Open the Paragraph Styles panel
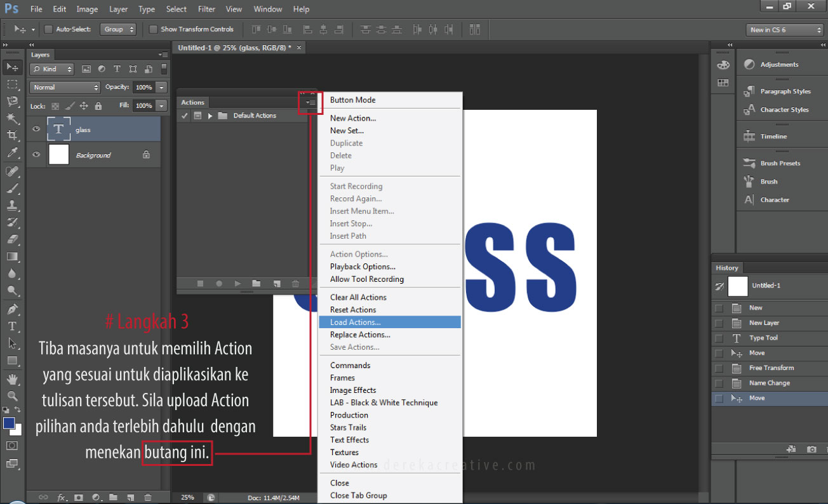Image resolution: width=828 pixels, height=504 pixels. (785, 91)
